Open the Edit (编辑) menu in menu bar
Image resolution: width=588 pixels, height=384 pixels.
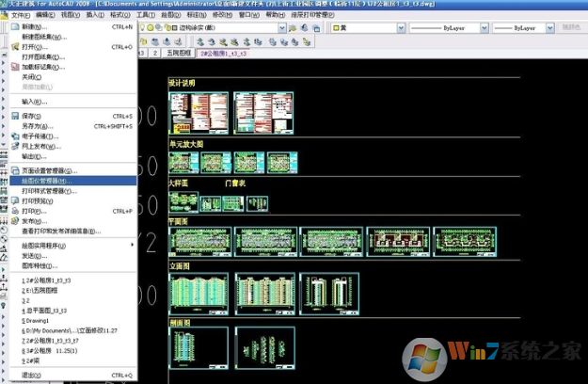[44, 15]
